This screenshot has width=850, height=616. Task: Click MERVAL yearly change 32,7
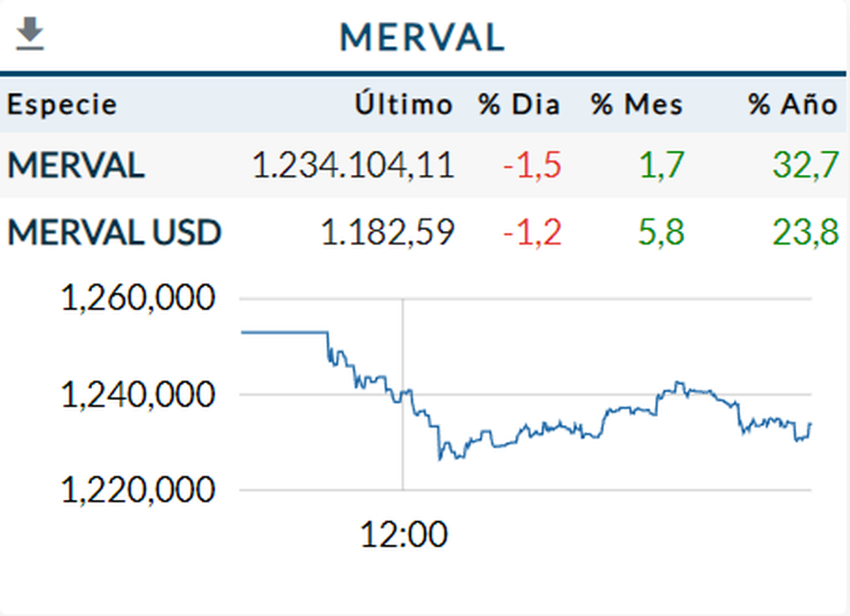(x=805, y=166)
